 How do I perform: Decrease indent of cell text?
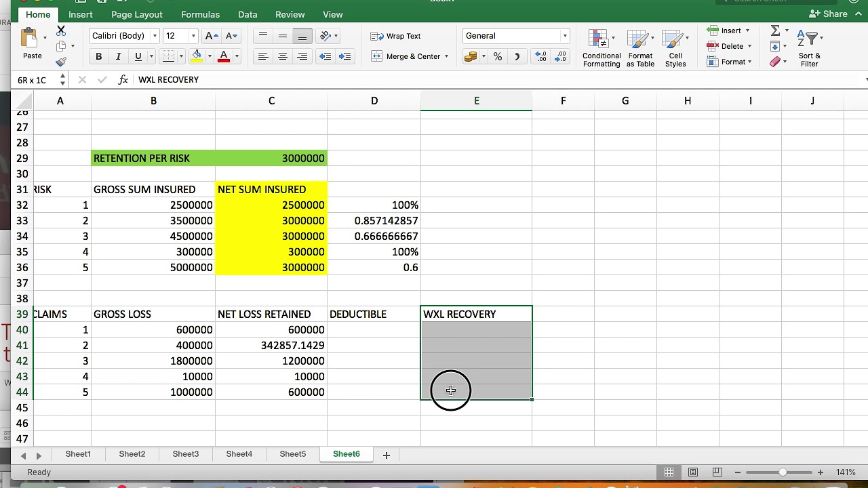click(325, 56)
